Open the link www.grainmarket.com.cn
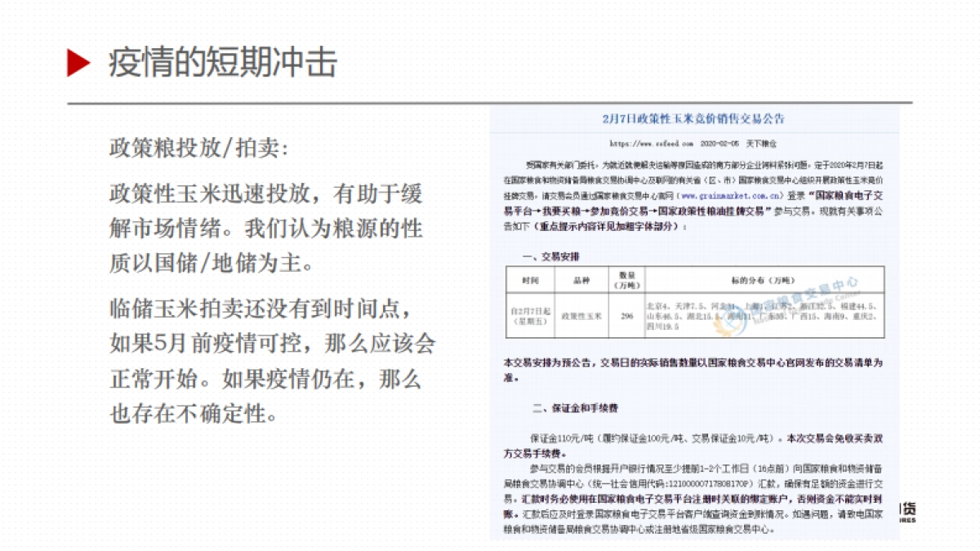The width and height of the screenshot is (980, 551). coord(731,196)
